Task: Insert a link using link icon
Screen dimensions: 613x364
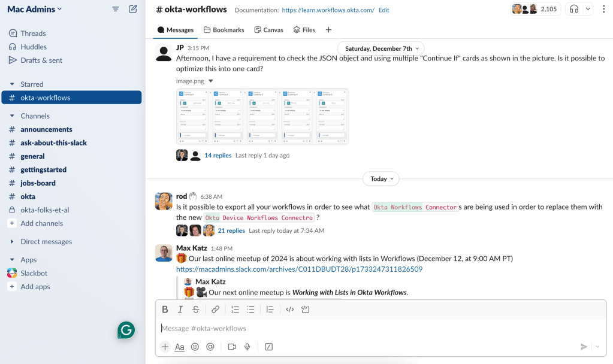Action: pyautogui.click(x=215, y=310)
